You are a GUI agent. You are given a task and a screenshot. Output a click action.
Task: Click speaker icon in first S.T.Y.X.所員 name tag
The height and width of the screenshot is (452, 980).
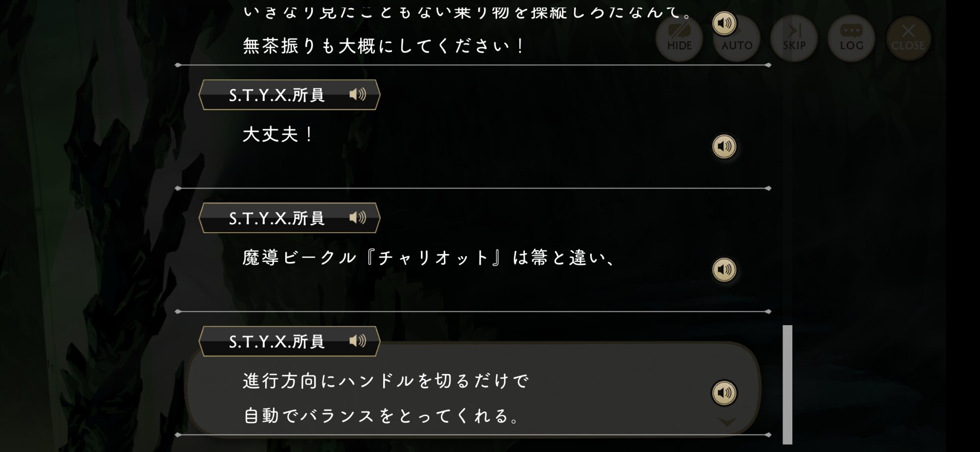coord(358,95)
